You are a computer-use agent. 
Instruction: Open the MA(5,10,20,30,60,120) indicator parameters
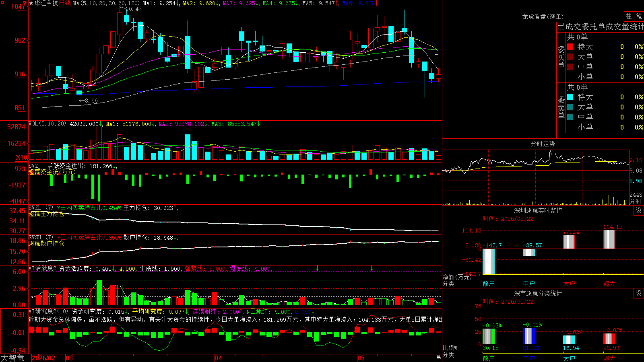pos(106,3)
